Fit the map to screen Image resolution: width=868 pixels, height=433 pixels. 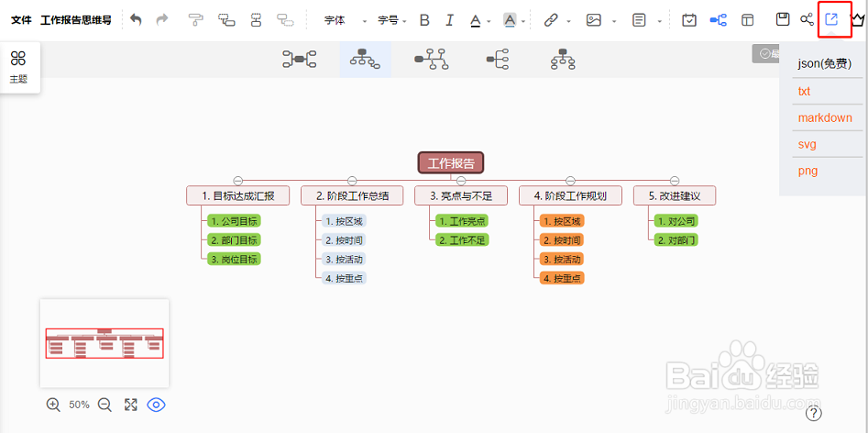[131, 405]
